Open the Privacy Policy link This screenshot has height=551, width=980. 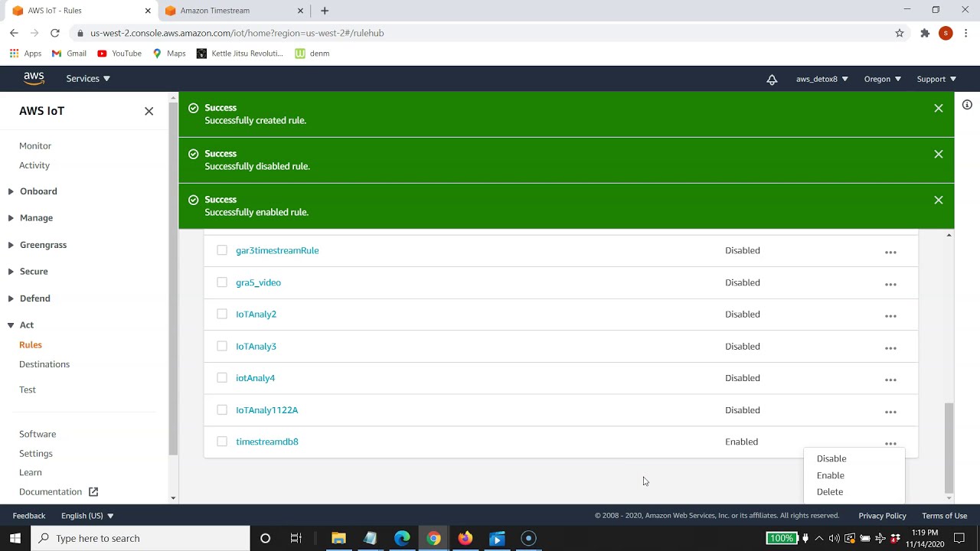(x=882, y=516)
